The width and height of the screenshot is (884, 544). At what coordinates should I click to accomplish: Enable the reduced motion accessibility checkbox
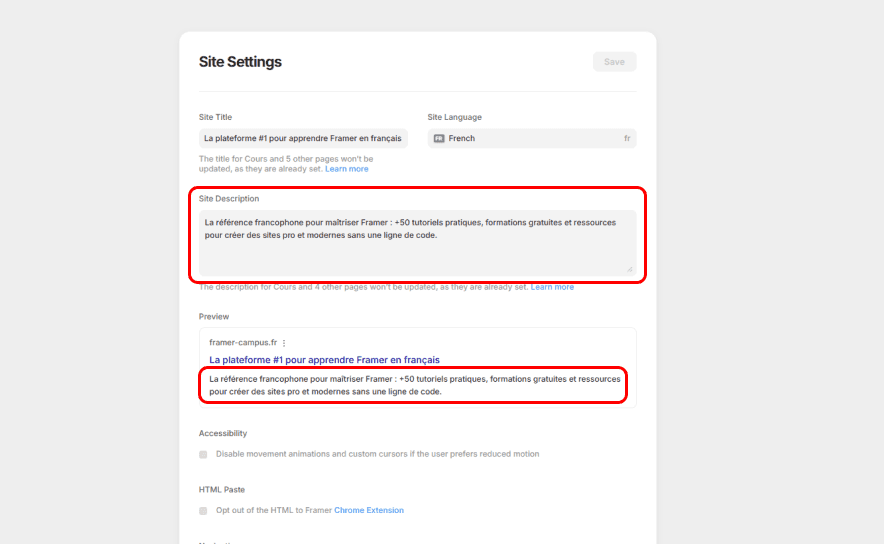(x=203, y=454)
